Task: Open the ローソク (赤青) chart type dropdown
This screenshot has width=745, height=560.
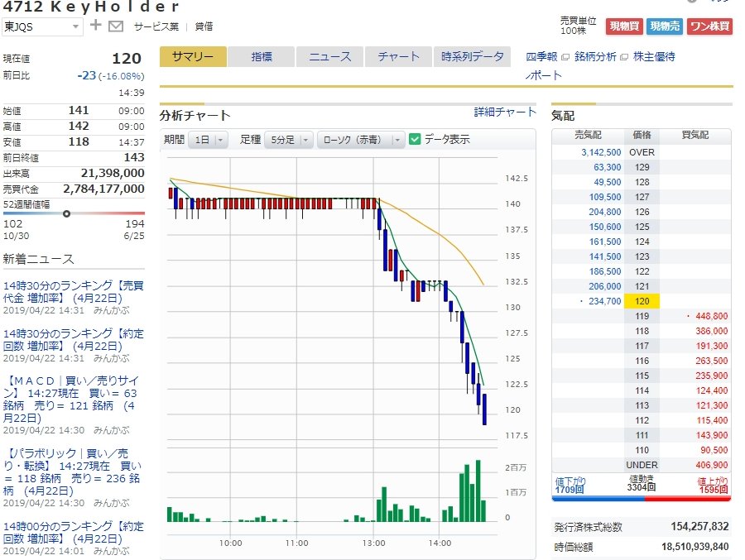Action: click(x=361, y=140)
